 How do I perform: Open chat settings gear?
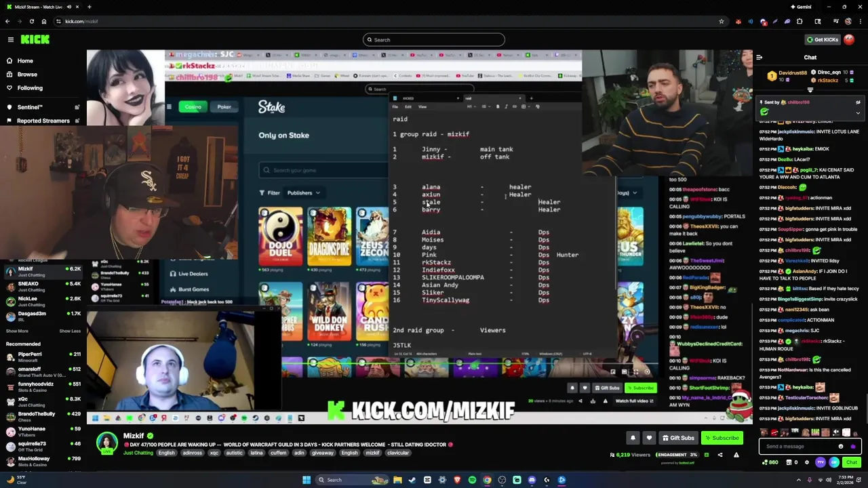(x=806, y=463)
